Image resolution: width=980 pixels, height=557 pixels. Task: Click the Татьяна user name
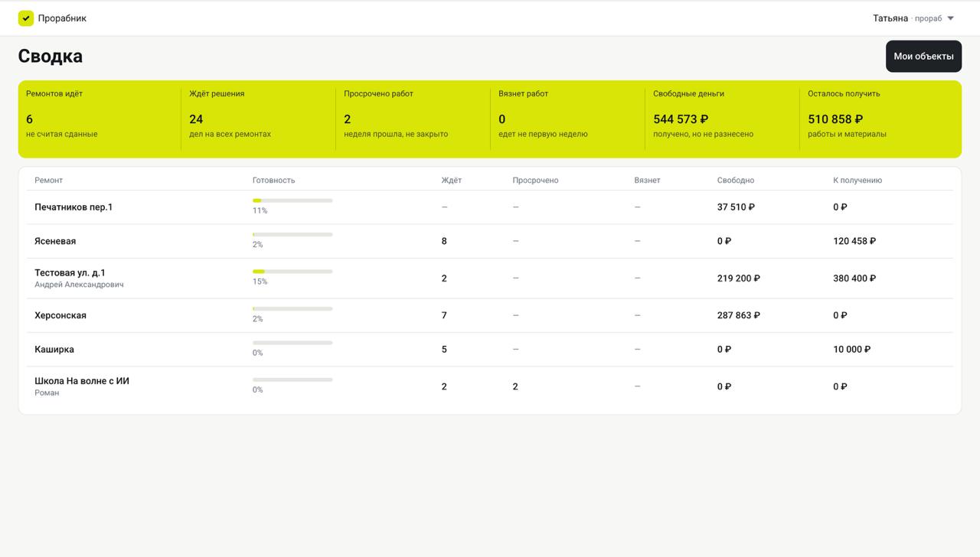pyautogui.click(x=890, y=18)
